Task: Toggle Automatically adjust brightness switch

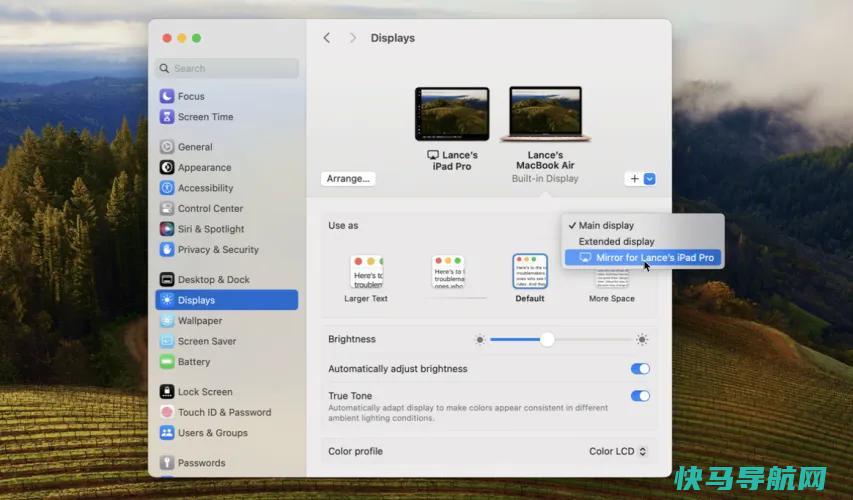Action: [x=640, y=369]
